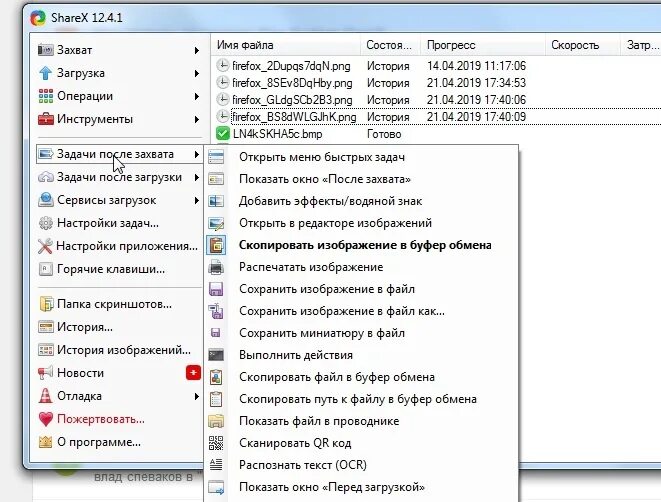
Task: Select Скопировать путь к файлу в буфер обмена
Action: tap(363, 399)
